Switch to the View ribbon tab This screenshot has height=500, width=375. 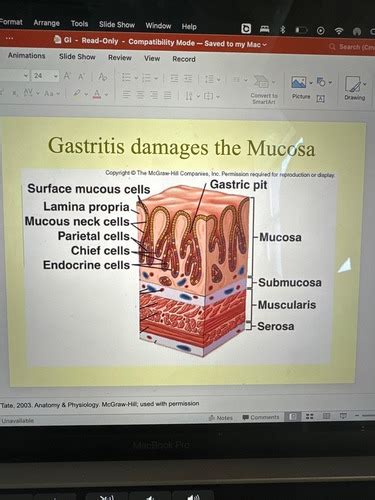point(152,58)
